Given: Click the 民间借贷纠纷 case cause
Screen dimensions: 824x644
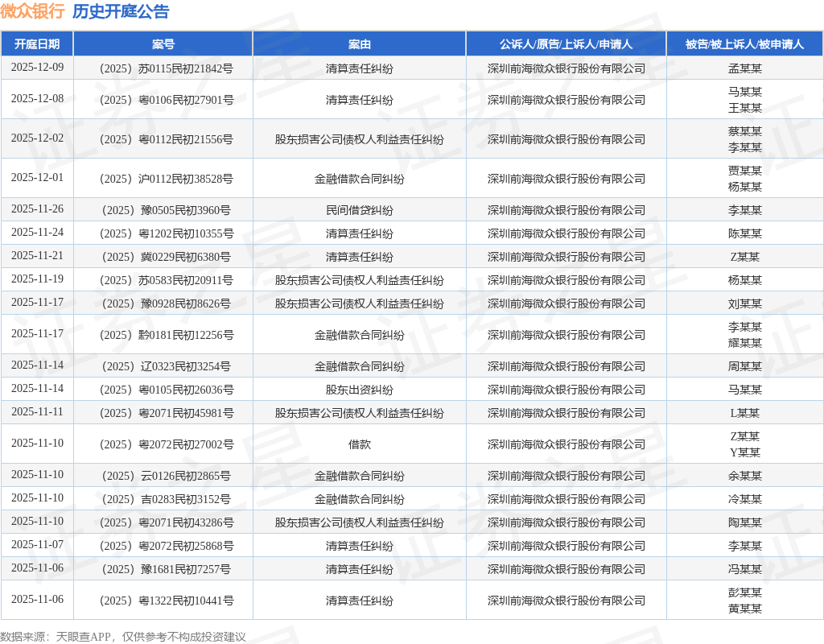Looking at the screenshot, I should pyautogui.click(x=360, y=210).
